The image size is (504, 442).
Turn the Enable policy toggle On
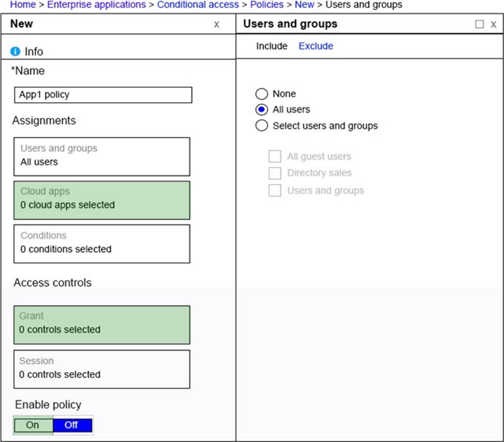[33, 425]
